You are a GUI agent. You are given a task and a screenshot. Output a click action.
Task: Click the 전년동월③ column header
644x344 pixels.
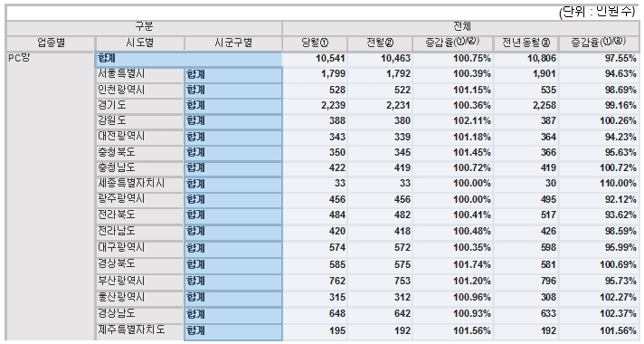[x=526, y=43]
